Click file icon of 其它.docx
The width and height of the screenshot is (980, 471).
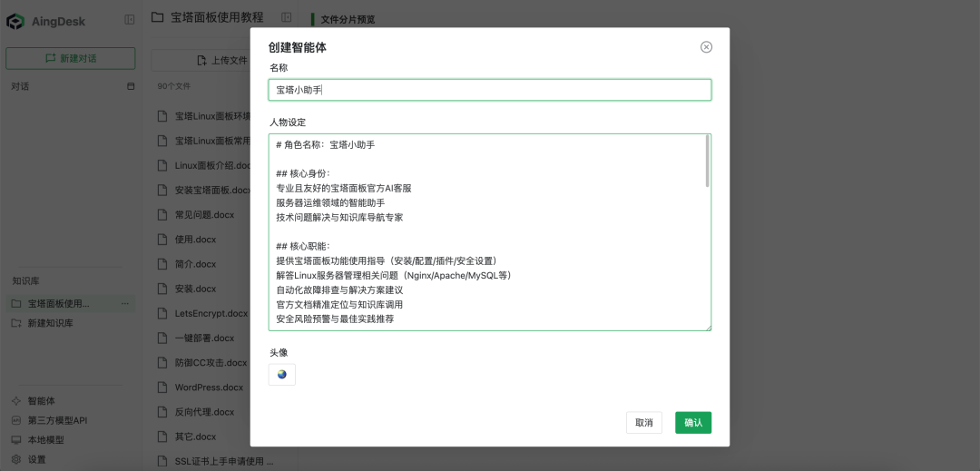point(162,437)
